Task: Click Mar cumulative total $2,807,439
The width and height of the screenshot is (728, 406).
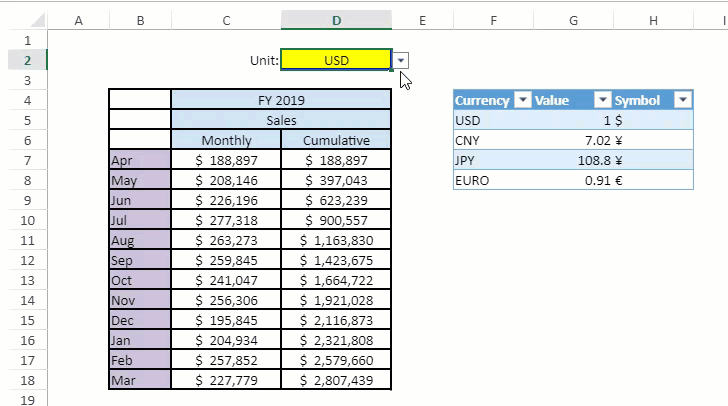Action: pyautogui.click(x=336, y=380)
